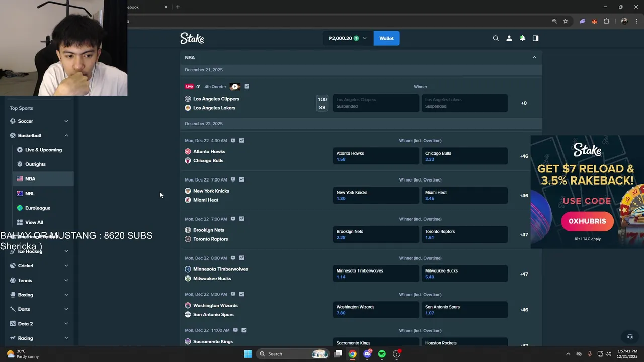The image size is (644, 362).
Task: Open Discord from the taskbar
Action: (x=367, y=354)
